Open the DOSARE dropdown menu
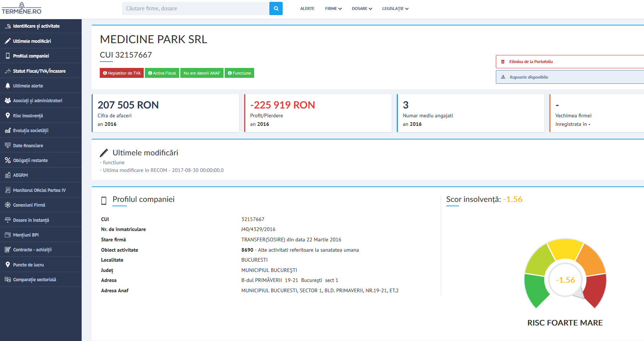 362,8
